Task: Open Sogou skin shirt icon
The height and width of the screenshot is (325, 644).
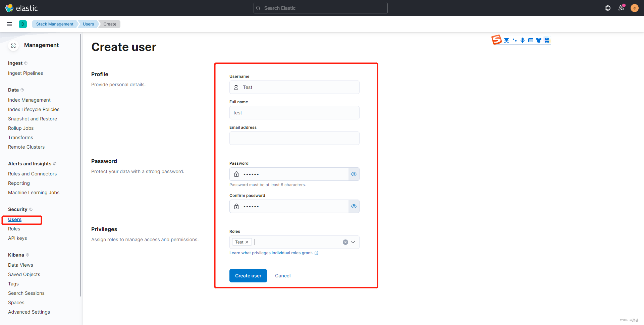Action: (x=539, y=40)
